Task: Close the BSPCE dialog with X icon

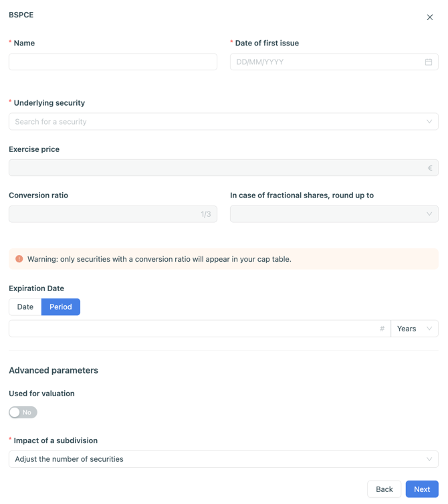Action: coord(430,17)
